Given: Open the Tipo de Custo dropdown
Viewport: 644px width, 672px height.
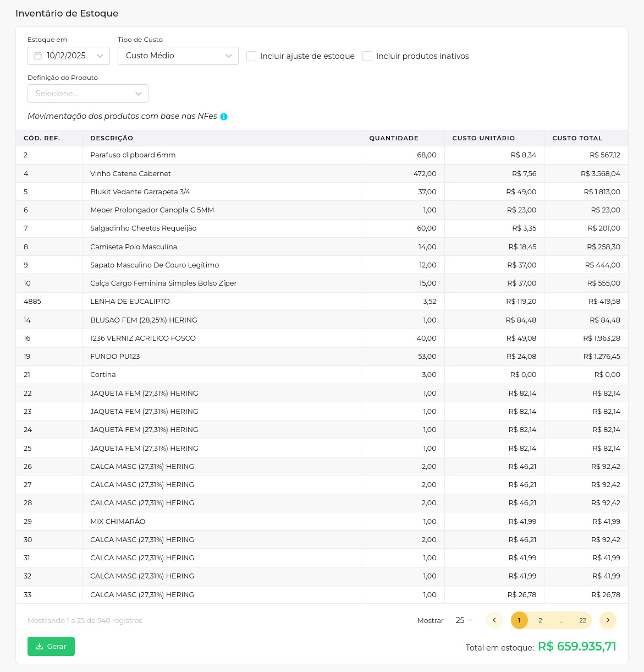Looking at the screenshot, I should (178, 56).
